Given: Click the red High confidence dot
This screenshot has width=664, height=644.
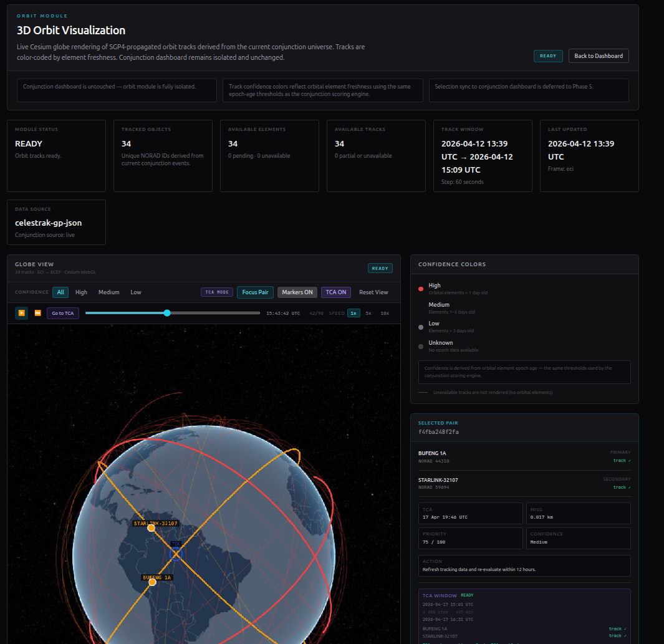Looking at the screenshot, I should coord(421,289).
